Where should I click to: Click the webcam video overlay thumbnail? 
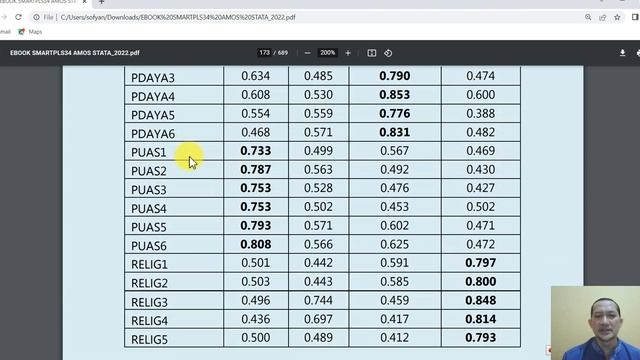(595, 323)
